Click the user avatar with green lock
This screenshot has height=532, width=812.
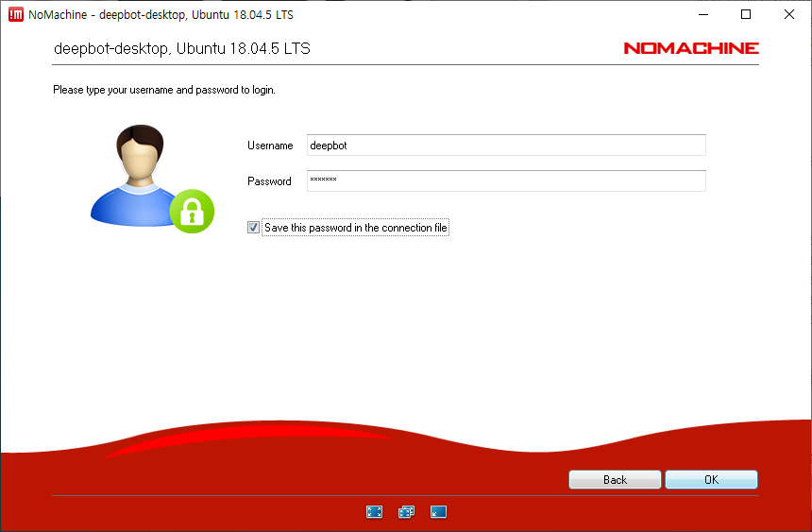(152, 179)
